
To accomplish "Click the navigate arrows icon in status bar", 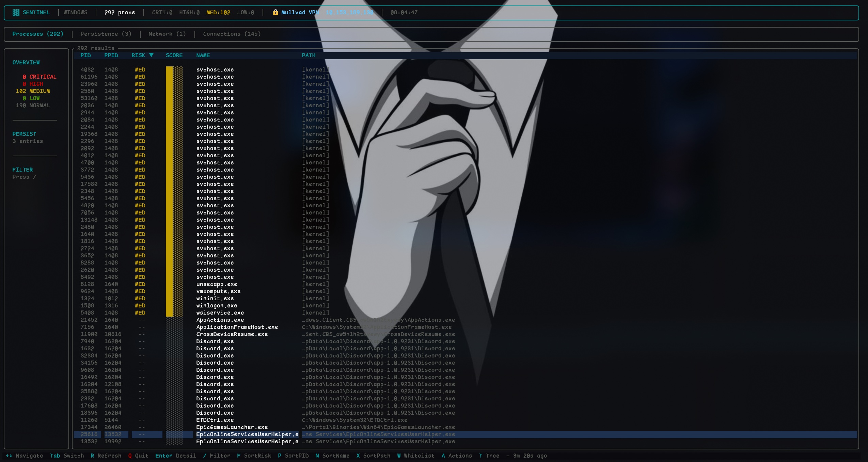I will click(x=10, y=456).
